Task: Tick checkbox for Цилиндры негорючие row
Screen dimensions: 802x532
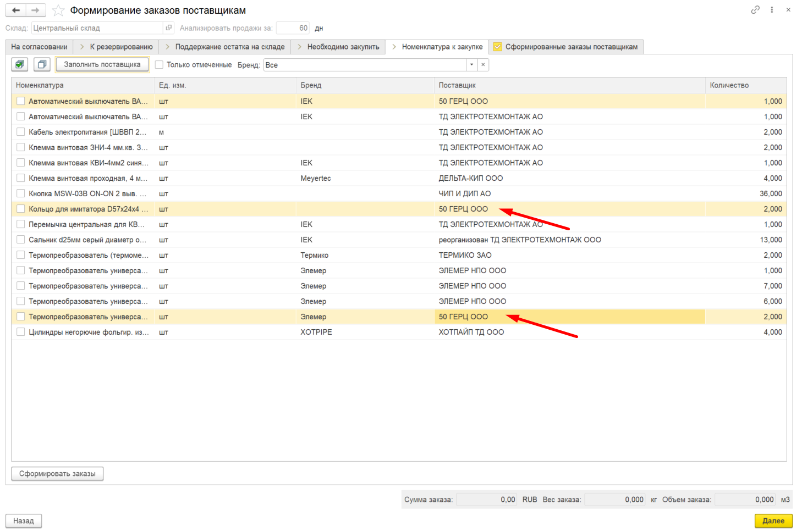Action: click(20, 332)
